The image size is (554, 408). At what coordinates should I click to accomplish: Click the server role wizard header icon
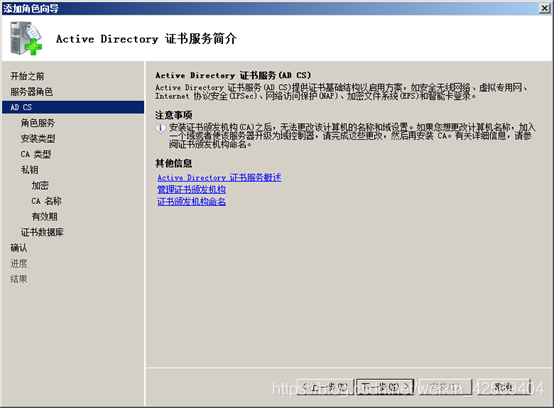pos(26,38)
